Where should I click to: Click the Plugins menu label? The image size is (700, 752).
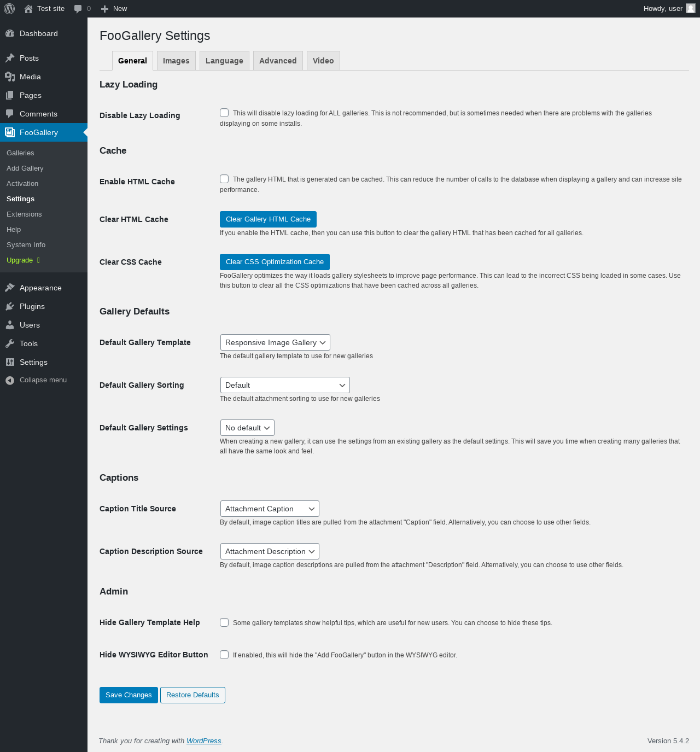(32, 306)
